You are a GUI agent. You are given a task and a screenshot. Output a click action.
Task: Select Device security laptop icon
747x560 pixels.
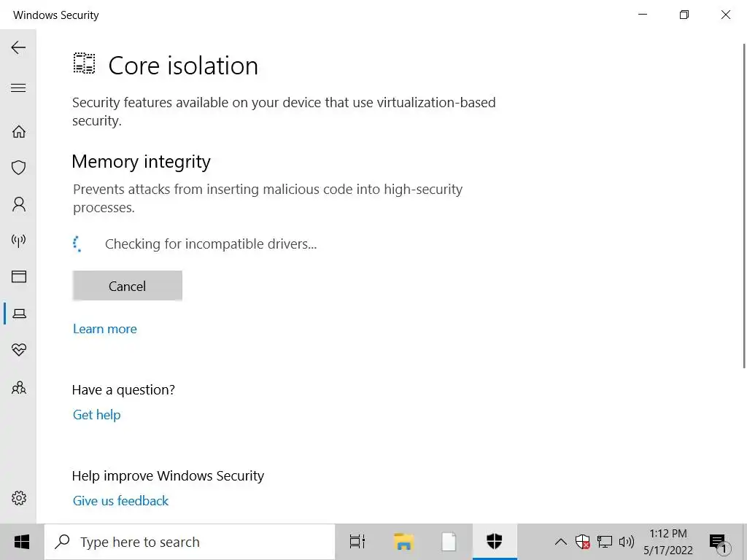[19, 314]
